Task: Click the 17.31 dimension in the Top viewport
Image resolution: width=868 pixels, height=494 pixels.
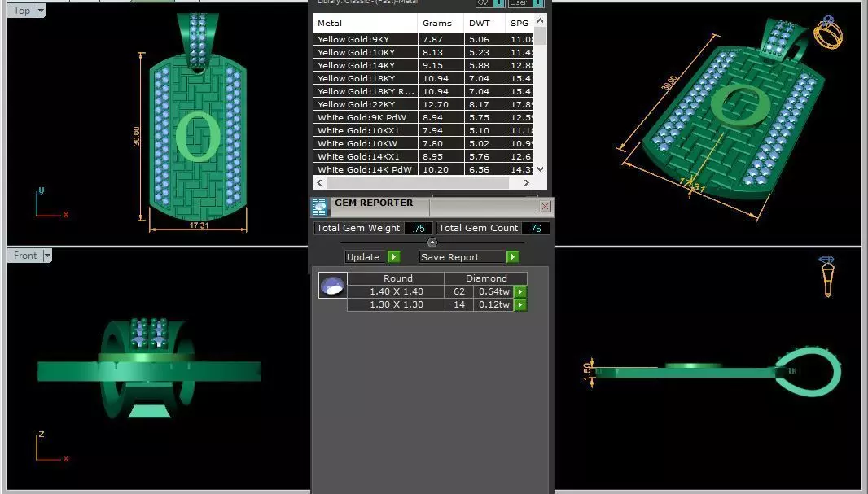Action: pyautogui.click(x=199, y=225)
